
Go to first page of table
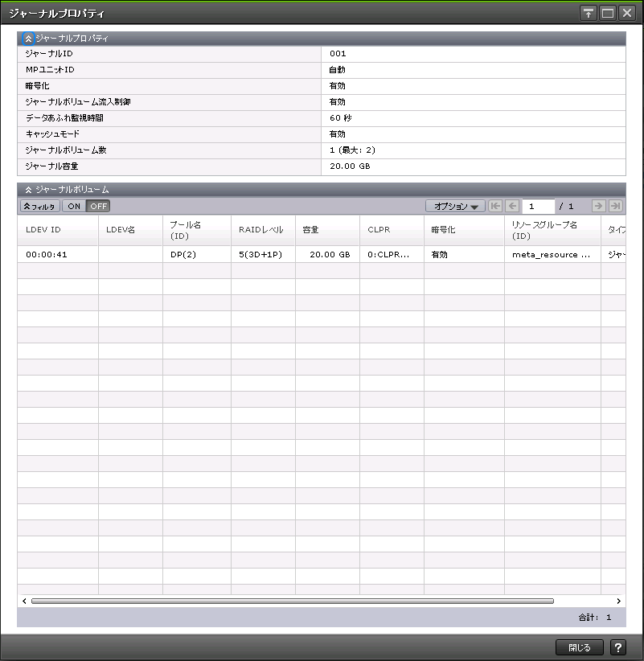point(495,206)
